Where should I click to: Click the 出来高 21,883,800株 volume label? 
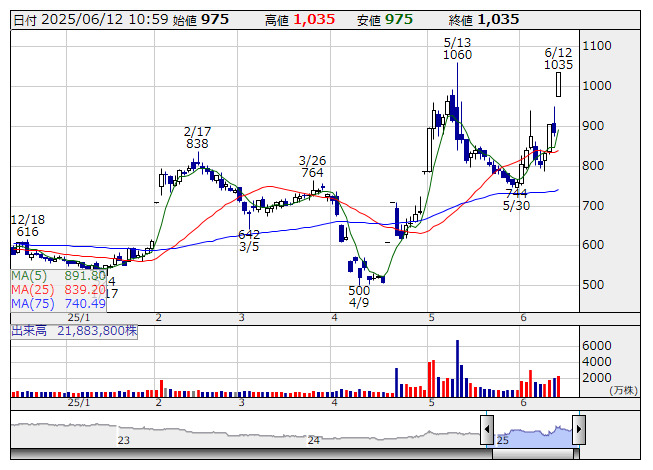coord(74,331)
